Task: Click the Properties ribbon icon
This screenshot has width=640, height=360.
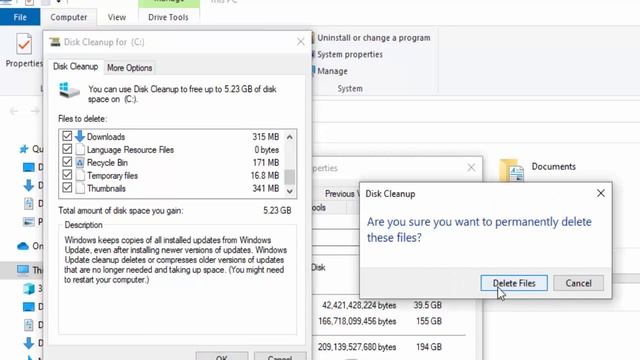Action: coord(24,44)
